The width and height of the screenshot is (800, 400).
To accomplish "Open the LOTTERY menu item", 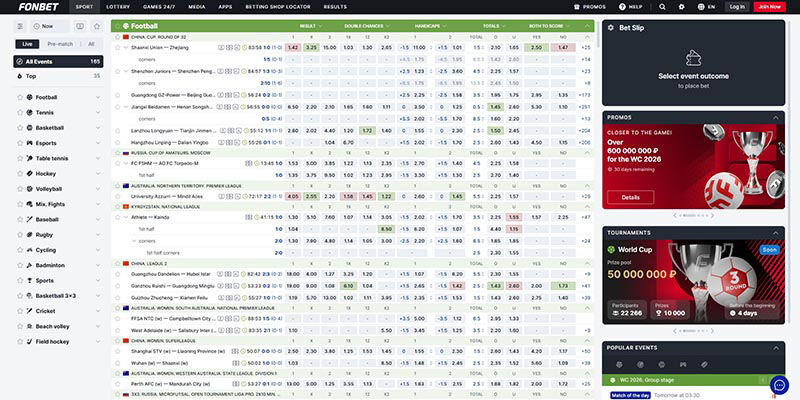I will (x=118, y=7).
